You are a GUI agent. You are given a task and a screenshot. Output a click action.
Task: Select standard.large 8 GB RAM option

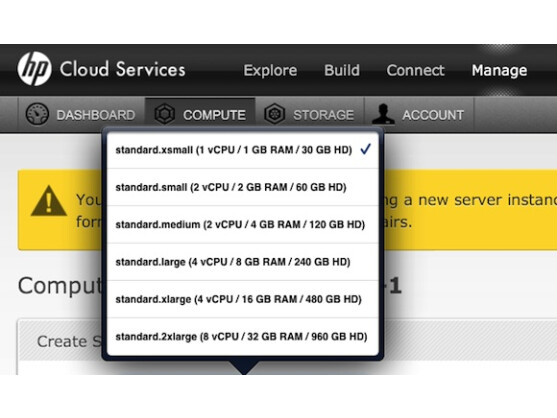243,262
